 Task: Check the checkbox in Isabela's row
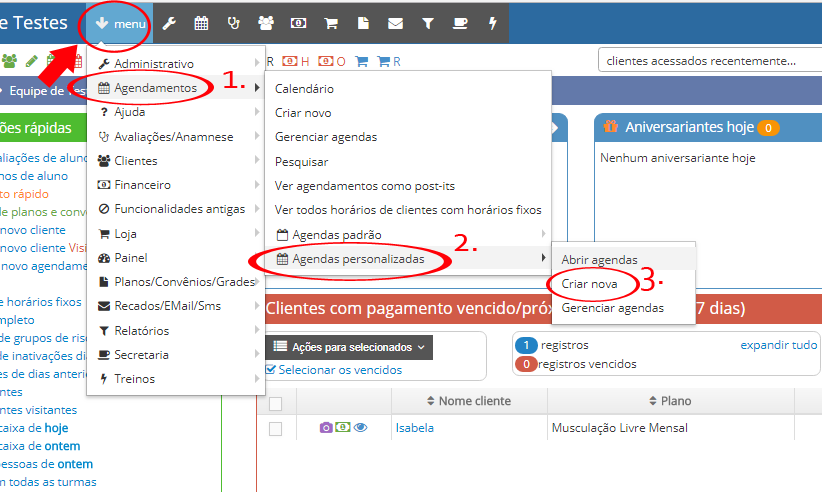point(276,429)
